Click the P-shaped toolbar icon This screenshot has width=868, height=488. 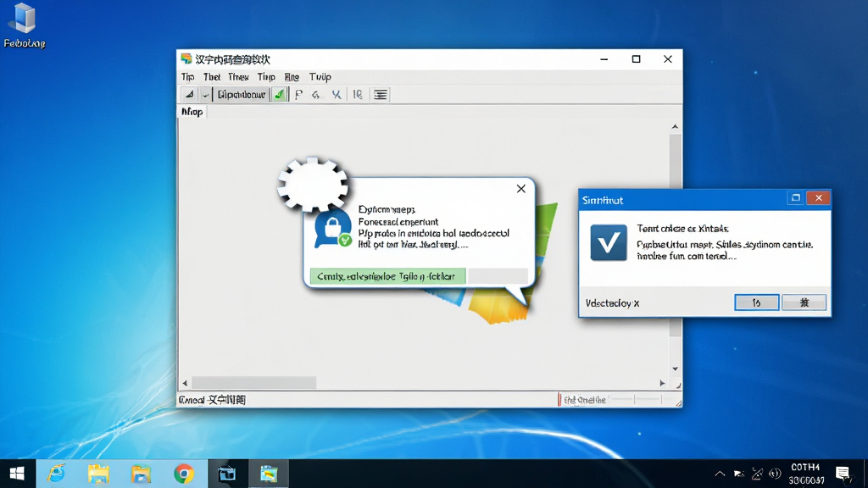[x=298, y=95]
